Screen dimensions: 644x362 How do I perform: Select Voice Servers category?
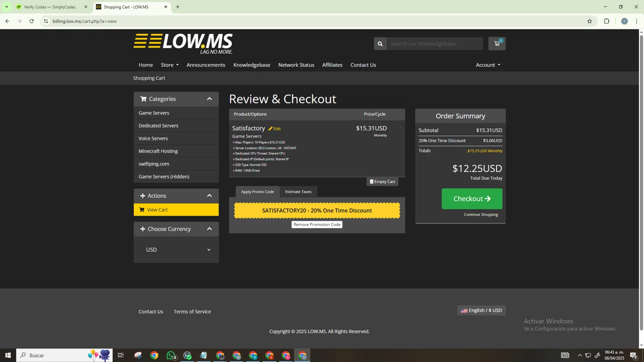176,139
